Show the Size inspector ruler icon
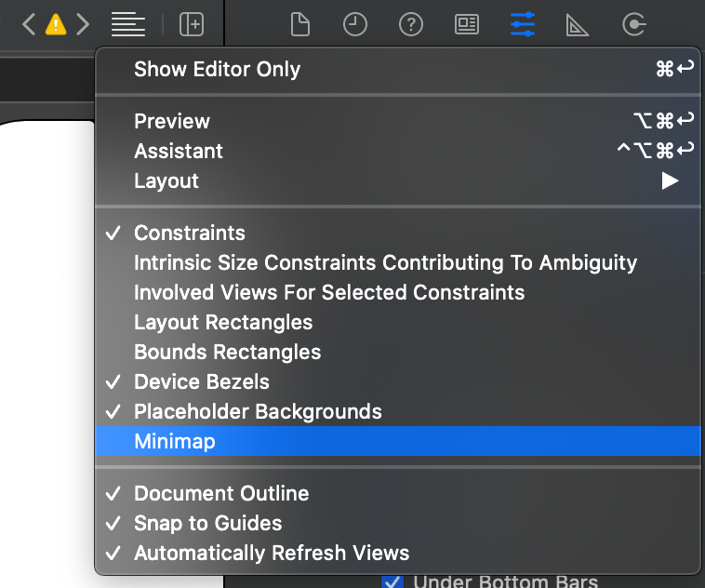The image size is (705, 588). click(578, 24)
